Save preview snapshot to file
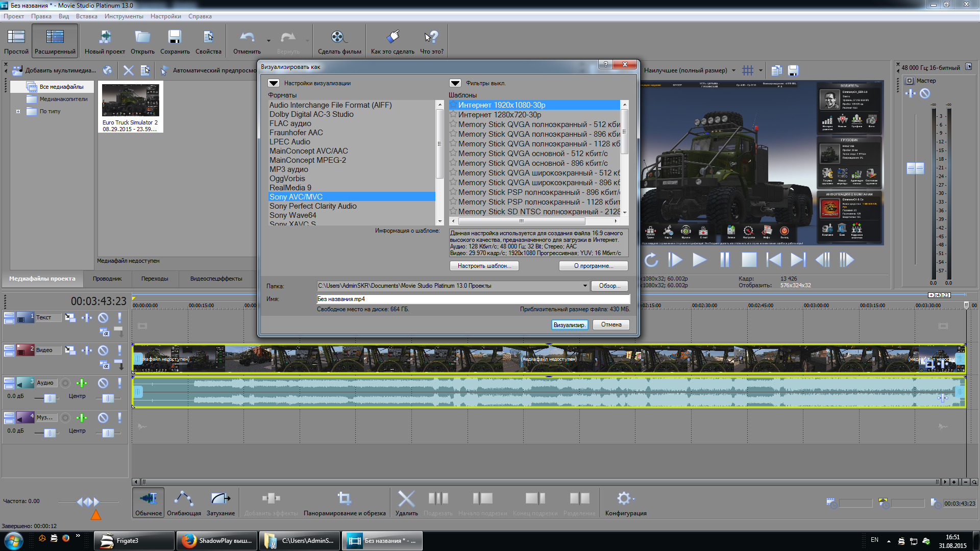The height and width of the screenshot is (551, 980). coord(793,70)
